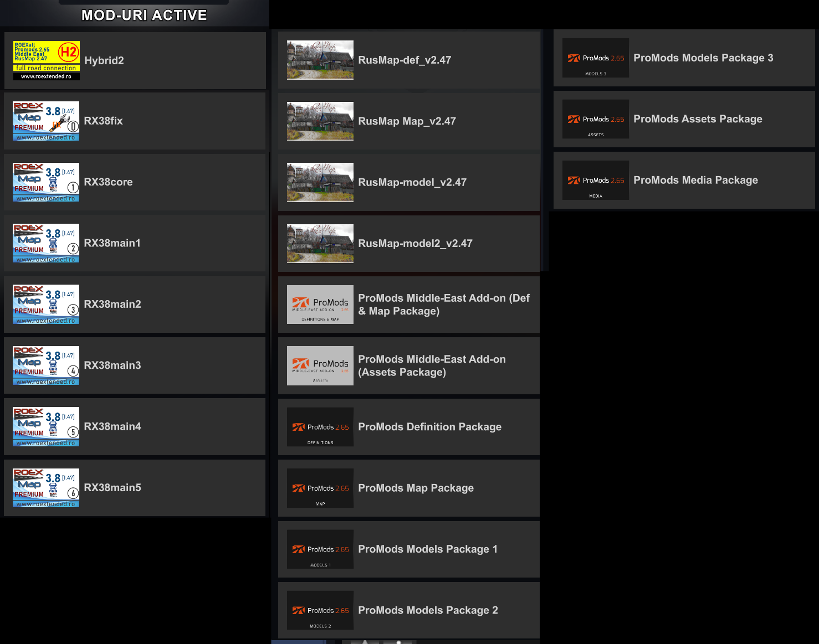The width and height of the screenshot is (819, 644).
Task: Click the RX38fix mod icon
Action: pyautogui.click(x=46, y=121)
